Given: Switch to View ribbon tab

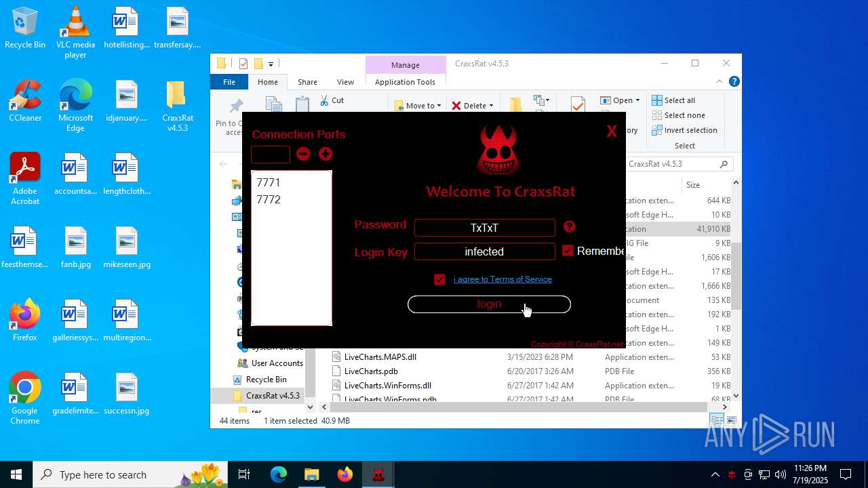Looking at the screenshot, I should click(345, 82).
